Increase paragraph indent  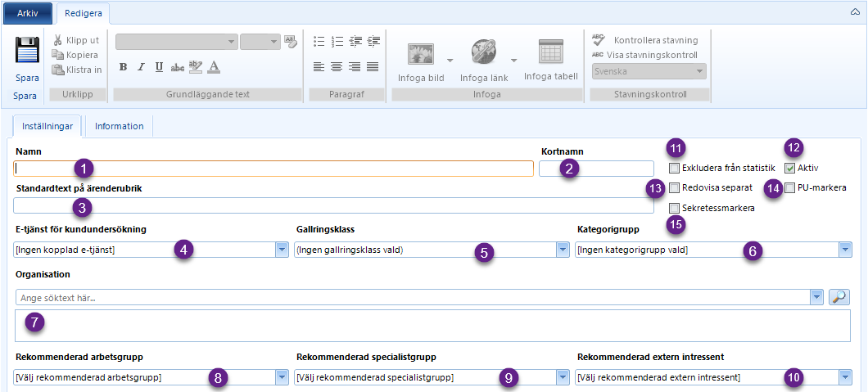click(x=373, y=41)
